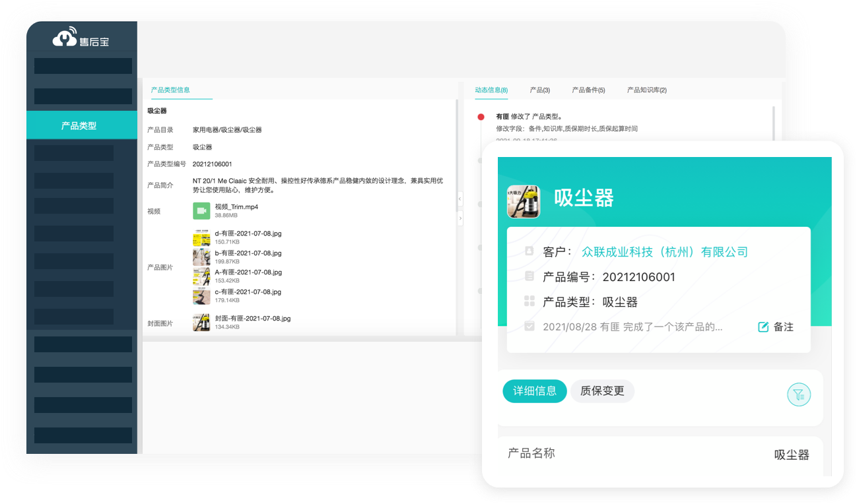Image resolution: width=857 pixels, height=504 pixels.
Task: Open the circular funnel filter icon
Action: [x=799, y=394]
